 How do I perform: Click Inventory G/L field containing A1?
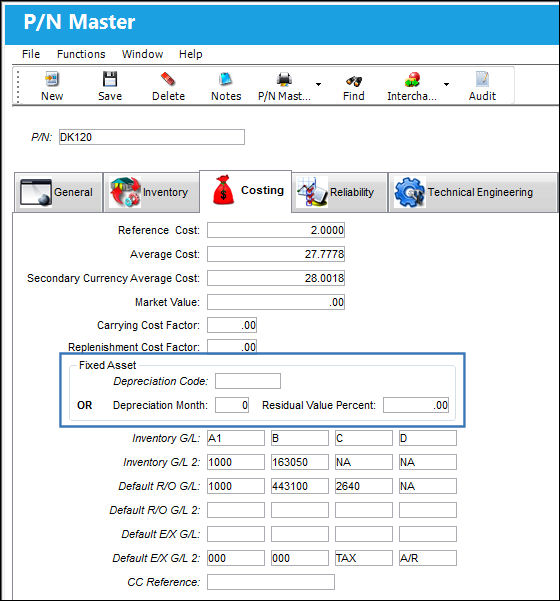[x=236, y=438]
